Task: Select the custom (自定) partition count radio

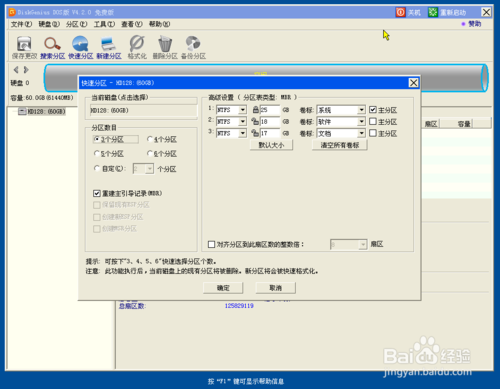Action: pyautogui.click(x=97, y=168)
